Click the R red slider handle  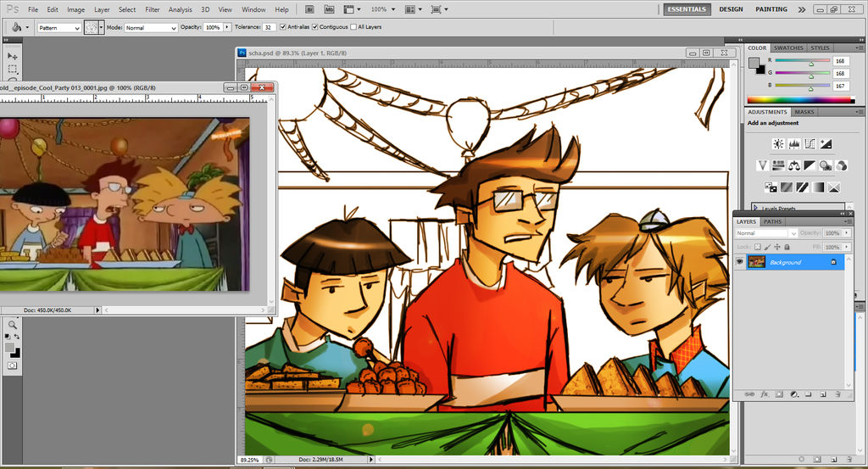tap(811, 64)
